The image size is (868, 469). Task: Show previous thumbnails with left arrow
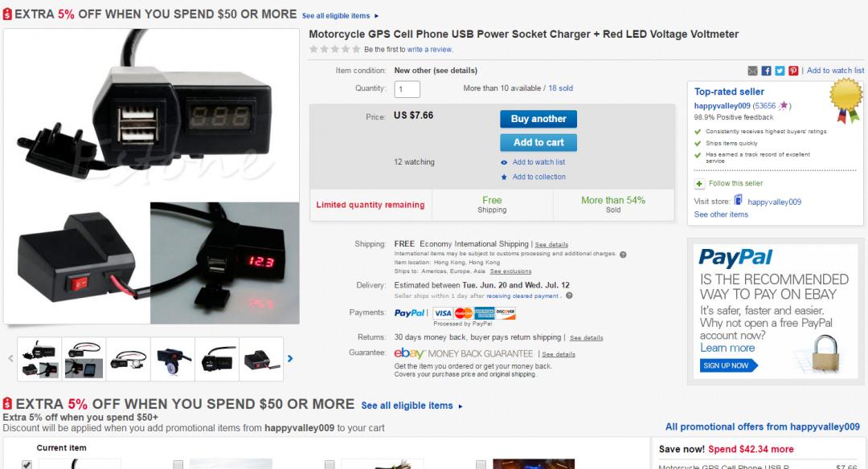tap(10, 359)
